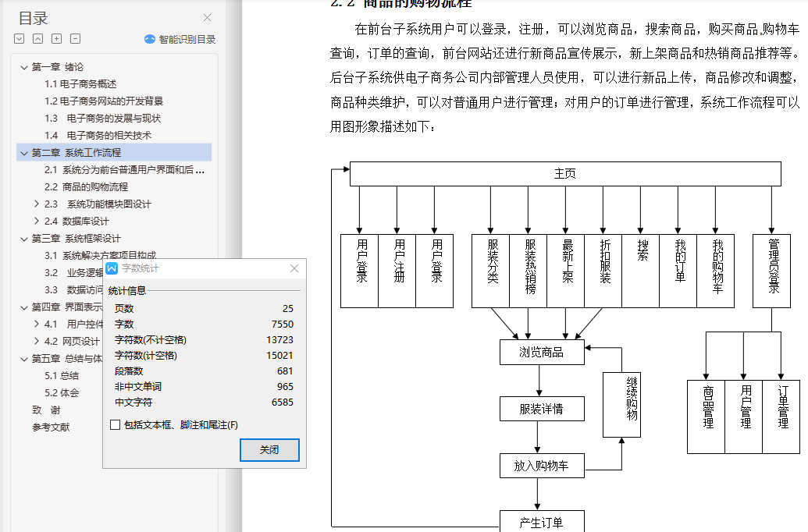This screenshot has height=532, width=808.
Task: Click the 服装热销榜 flowchart box
Action: coord(529,271)
